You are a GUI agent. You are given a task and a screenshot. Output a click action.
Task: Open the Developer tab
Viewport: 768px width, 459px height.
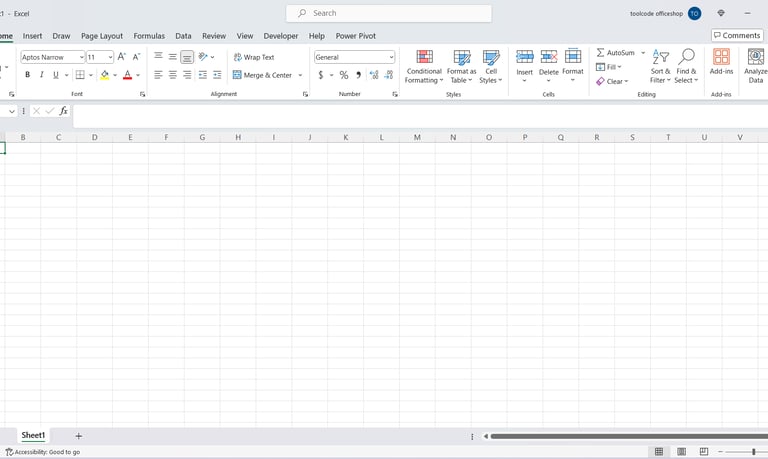281,36
